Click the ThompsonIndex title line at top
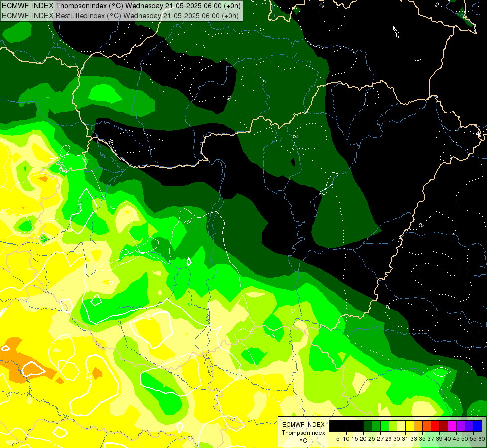This screenshot has width=487, height=448. click(x=121, y=6)
